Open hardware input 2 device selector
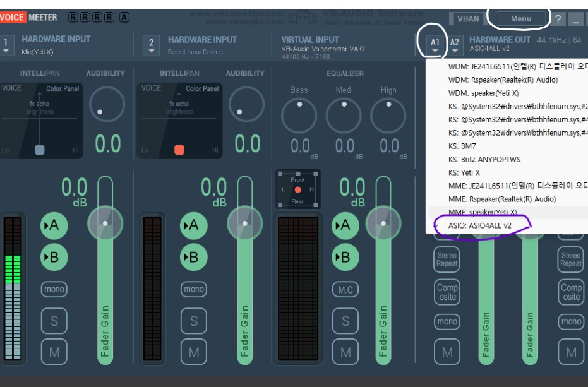 (x=151, y=45)
